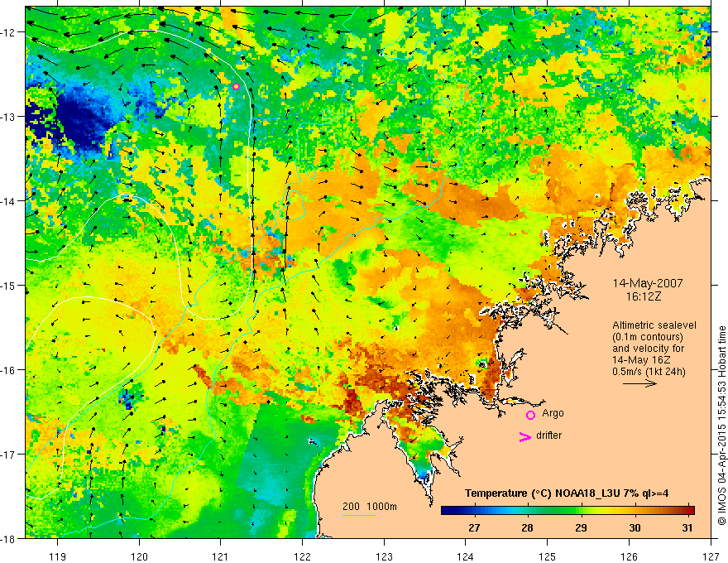Click the latitude axis label '-12'
The width and height of the screenshot is (728, 563).
[x=8, y=32]
